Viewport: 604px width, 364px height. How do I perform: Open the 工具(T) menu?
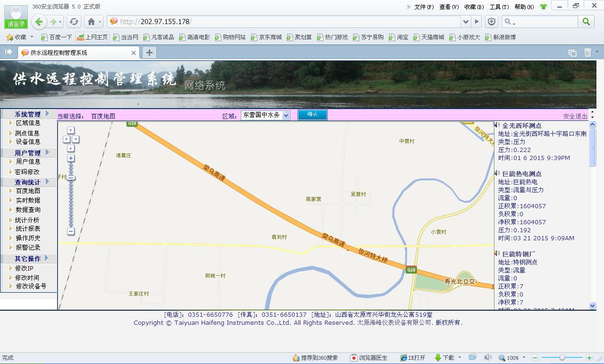pos(499,7)
